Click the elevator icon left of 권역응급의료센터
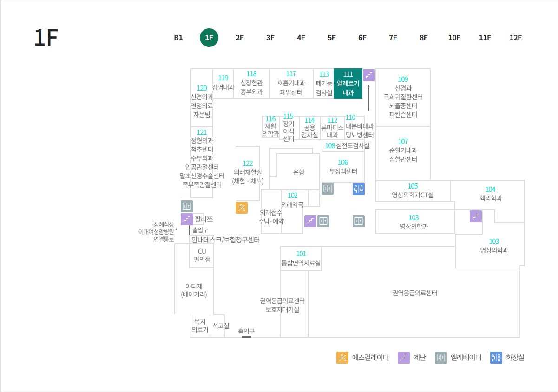 [358, 222]
